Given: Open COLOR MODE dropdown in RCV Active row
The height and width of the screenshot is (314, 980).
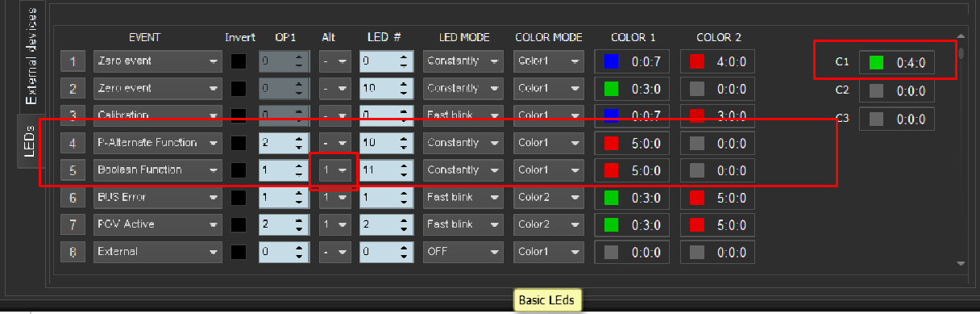Looking at the screenshot, I should (x=548, y=224).
